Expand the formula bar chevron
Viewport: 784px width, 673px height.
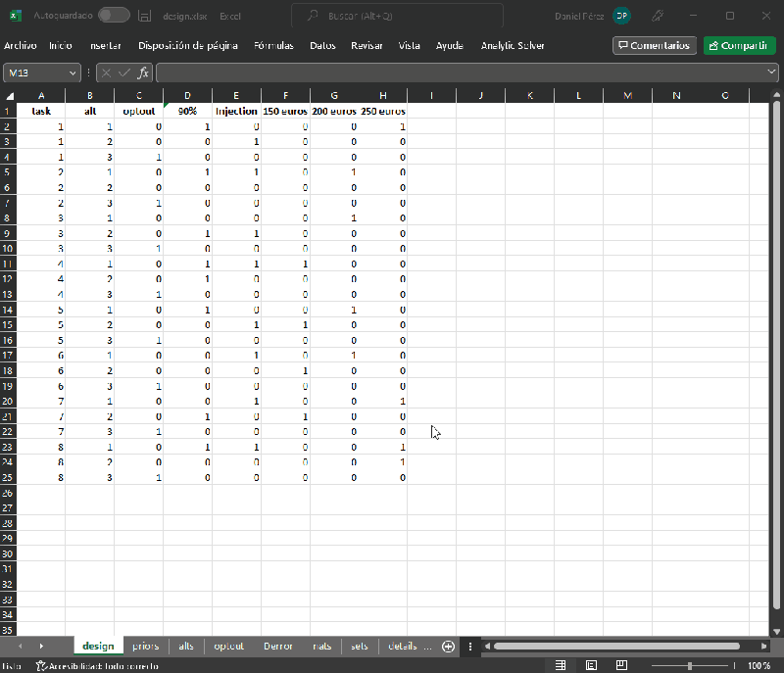(771, 72)
